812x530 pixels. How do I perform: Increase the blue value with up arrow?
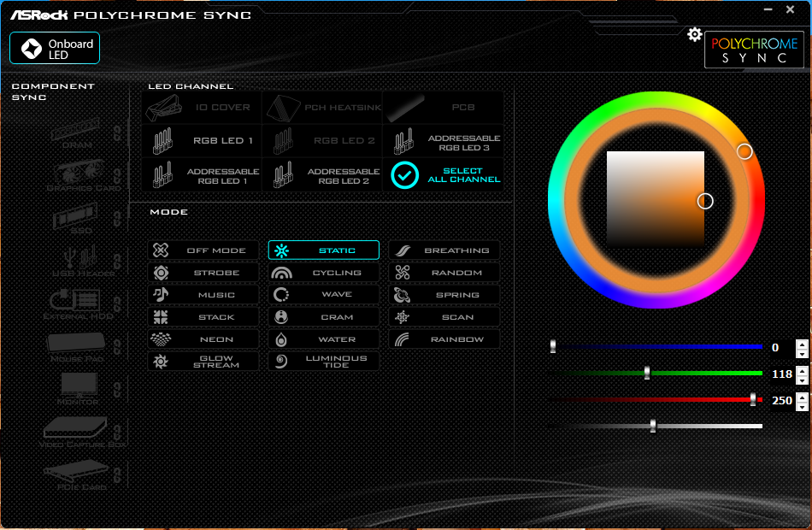pos(802,344)
